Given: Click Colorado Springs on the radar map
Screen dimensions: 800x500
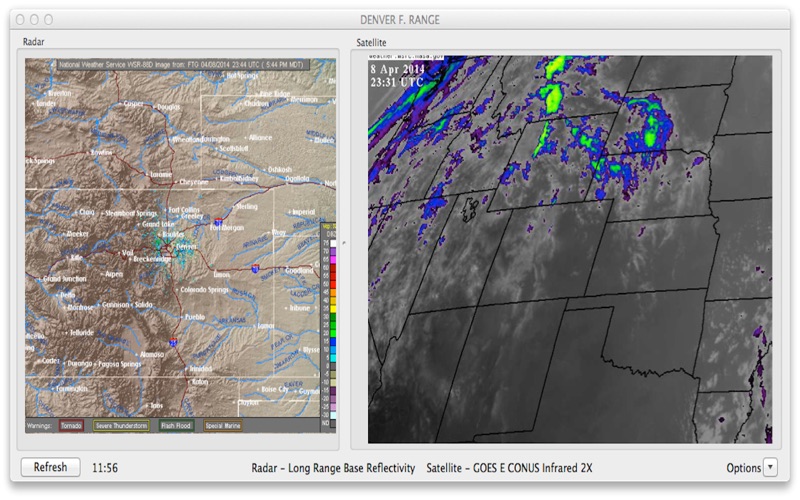Looking at the screenshot, I should tap(204, 289).
